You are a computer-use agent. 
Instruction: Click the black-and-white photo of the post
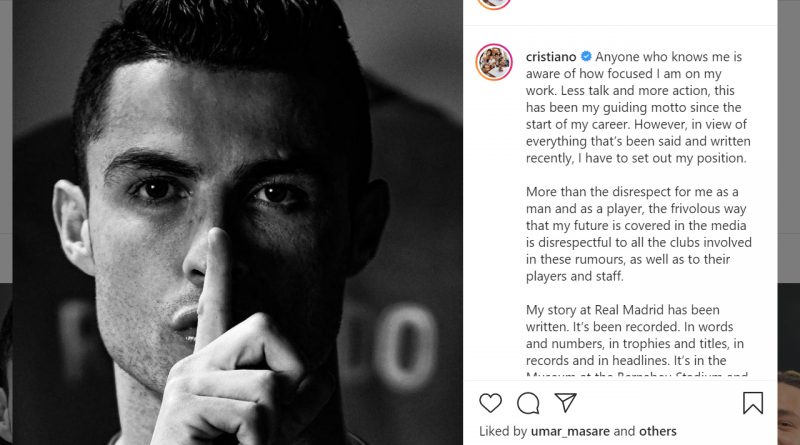[238, 222]
